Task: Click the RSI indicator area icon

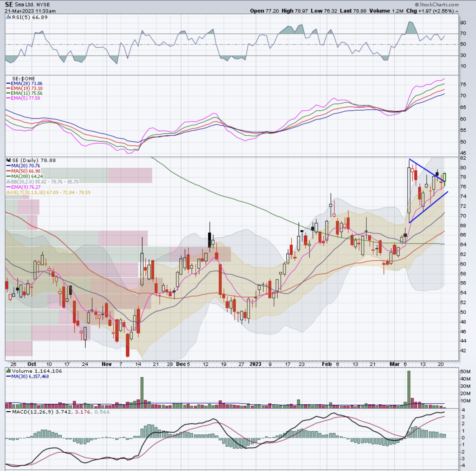Action: (9, 17)
